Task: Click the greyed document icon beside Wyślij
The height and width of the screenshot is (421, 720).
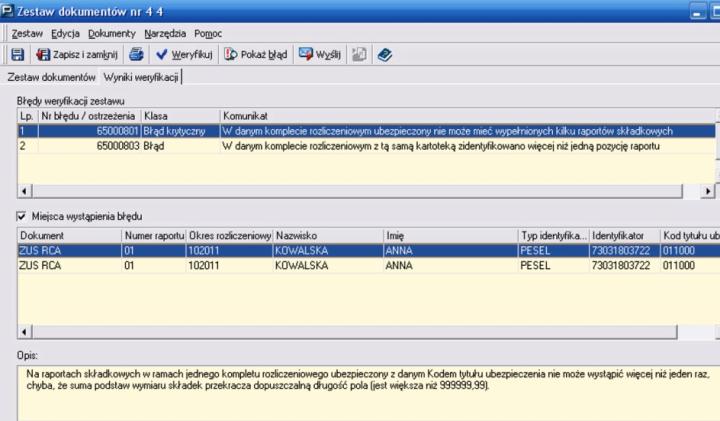Action: [x=359, y=55]
